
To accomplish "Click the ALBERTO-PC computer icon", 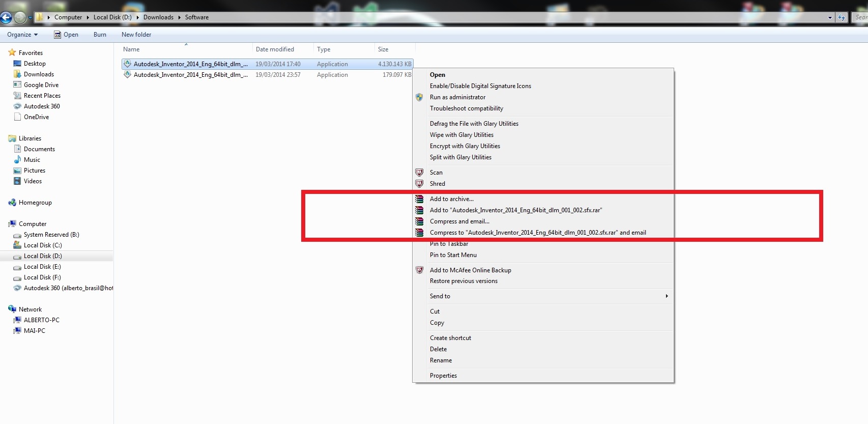I will pyautogui.click(x=17, y=320).
